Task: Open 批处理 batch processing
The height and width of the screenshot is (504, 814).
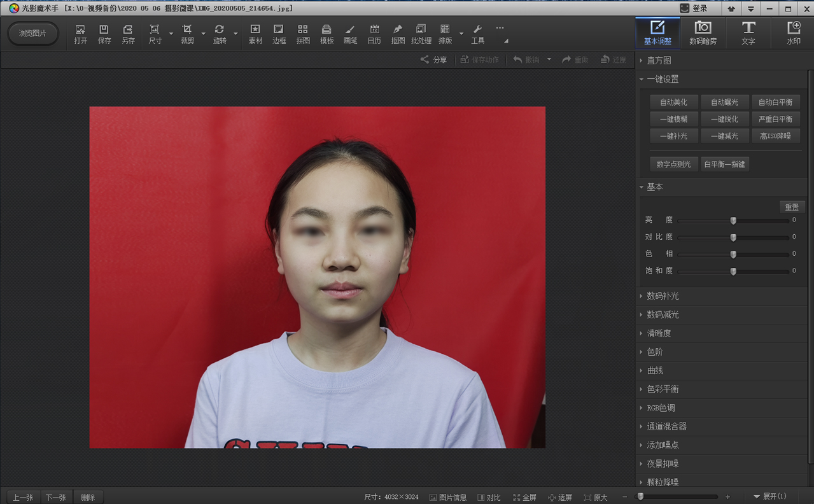Action: 421,34
